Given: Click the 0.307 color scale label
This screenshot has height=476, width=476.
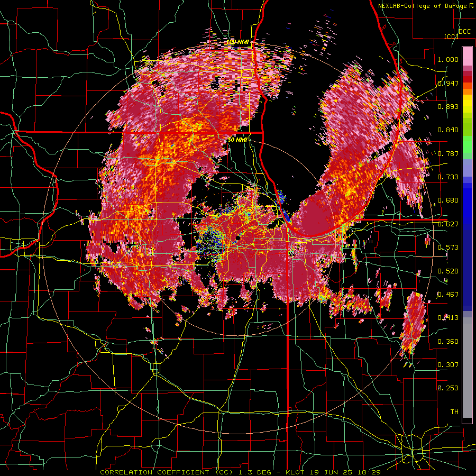Looking at the screenshot, I should click(448, 365).
